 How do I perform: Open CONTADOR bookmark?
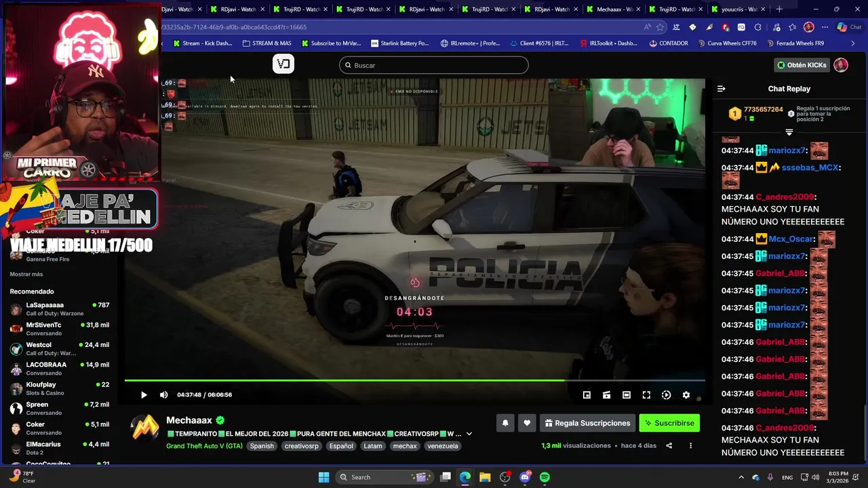[668, 43]
